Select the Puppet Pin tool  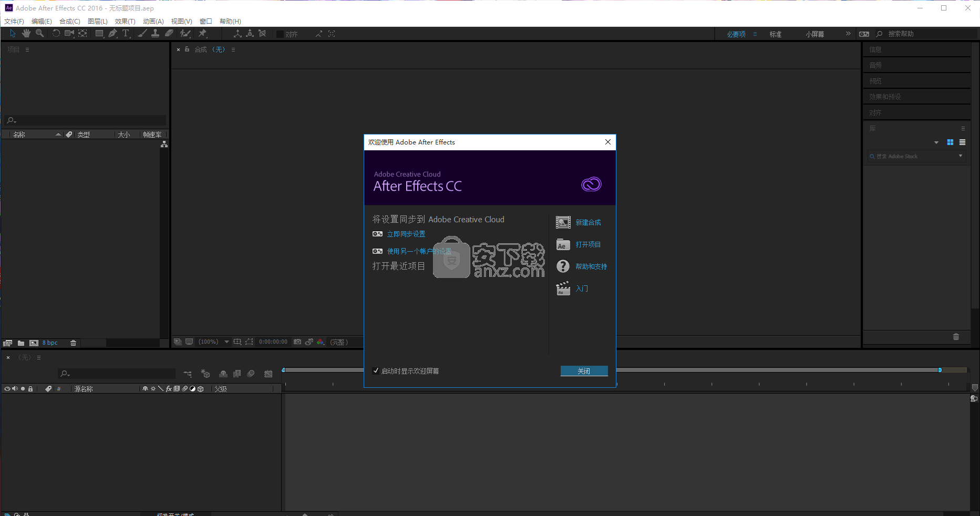[202, 33]
